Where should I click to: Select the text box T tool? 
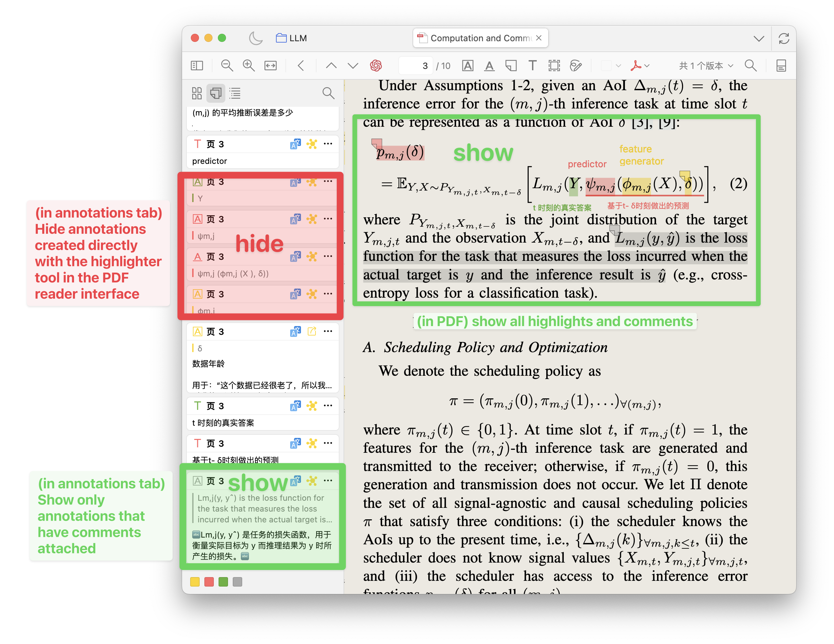point(532,66)
